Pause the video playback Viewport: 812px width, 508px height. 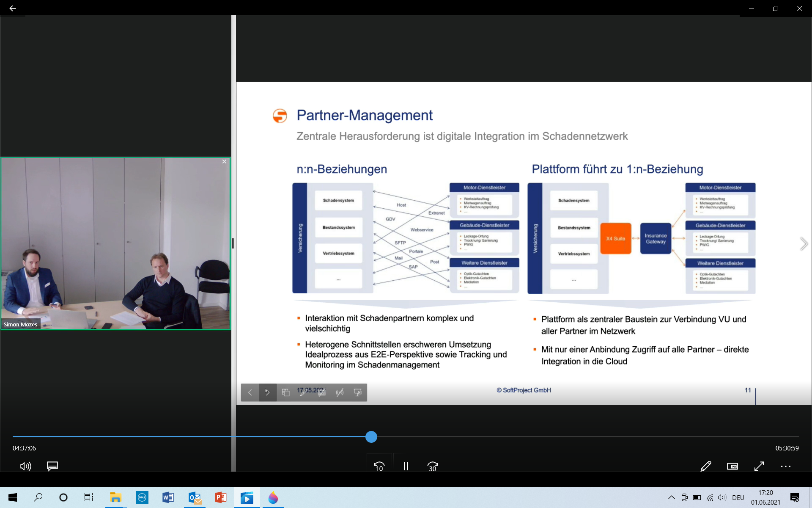click(406, 466)
